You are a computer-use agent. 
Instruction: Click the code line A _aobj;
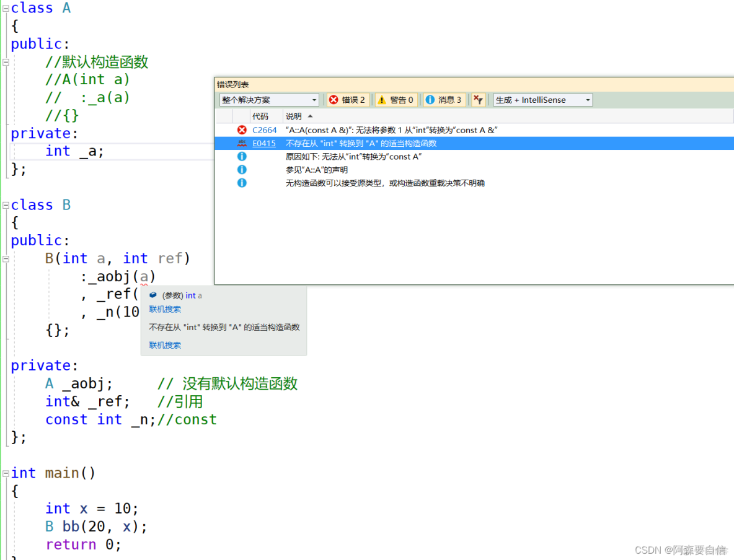tap(79, 383)
